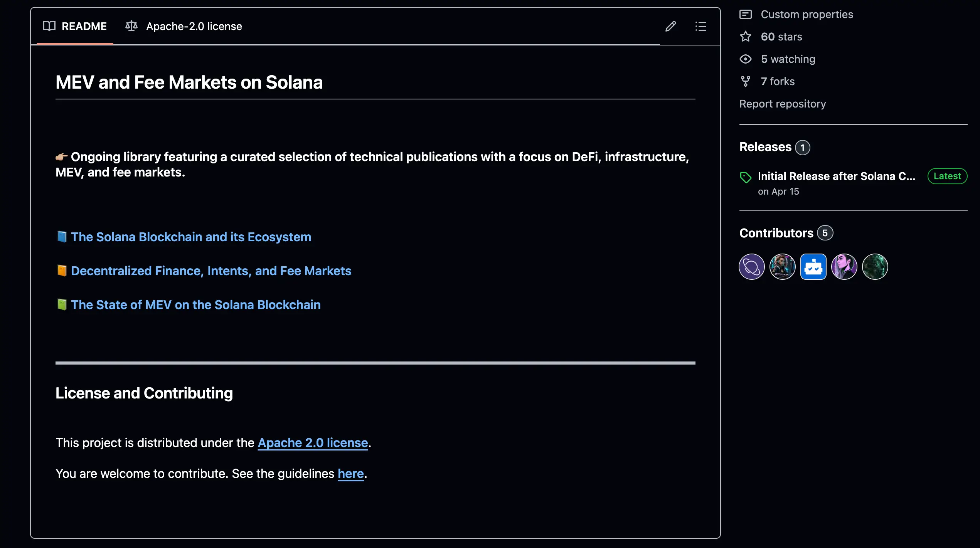Click the eye icon beside 5 watching
Screen dimensions: 980x548
(x=745, y=59)
